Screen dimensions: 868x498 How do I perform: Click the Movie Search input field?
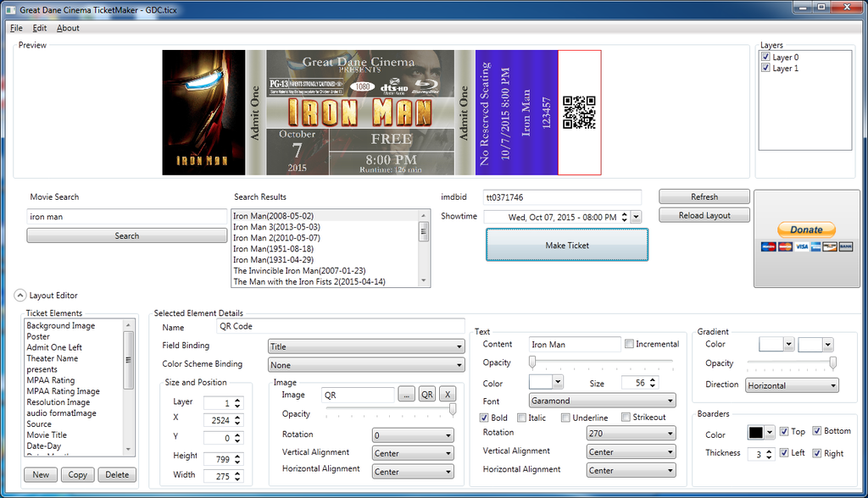127,216
